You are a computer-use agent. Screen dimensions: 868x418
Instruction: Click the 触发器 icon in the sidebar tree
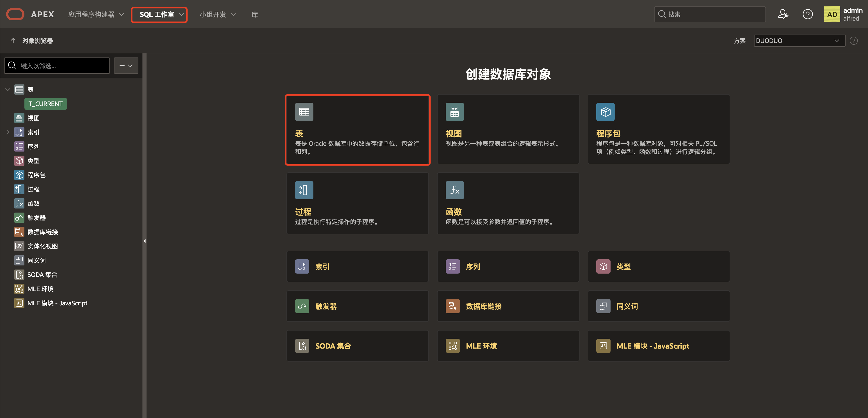[x=19, y=218]
